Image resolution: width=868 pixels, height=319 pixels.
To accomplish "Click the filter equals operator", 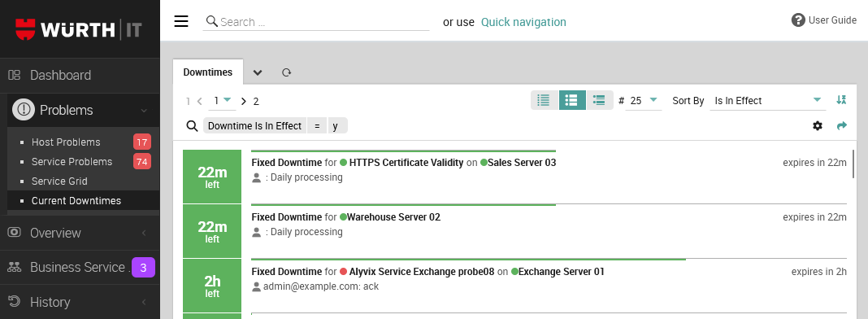I will pos(317,125).
